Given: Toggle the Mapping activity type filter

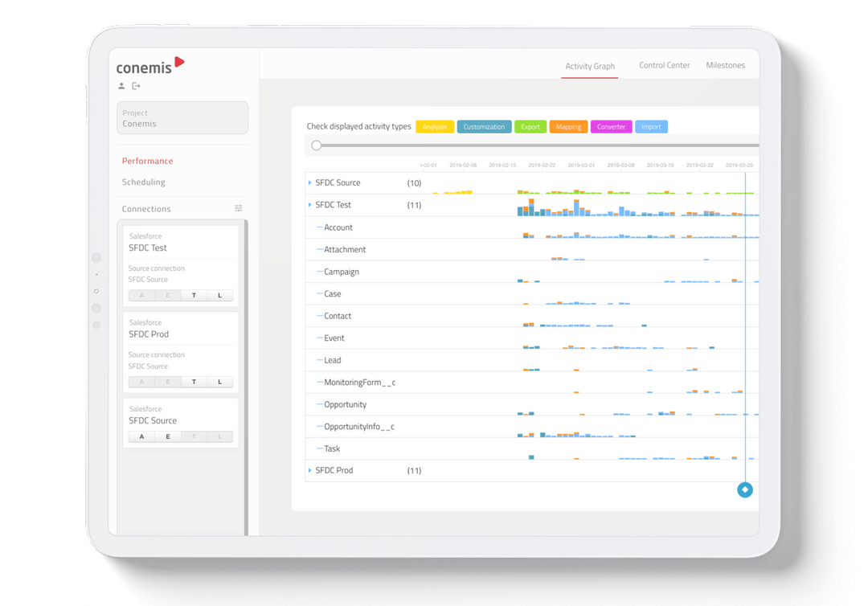Looking at the screenshot, I should (x=568, y=127).
